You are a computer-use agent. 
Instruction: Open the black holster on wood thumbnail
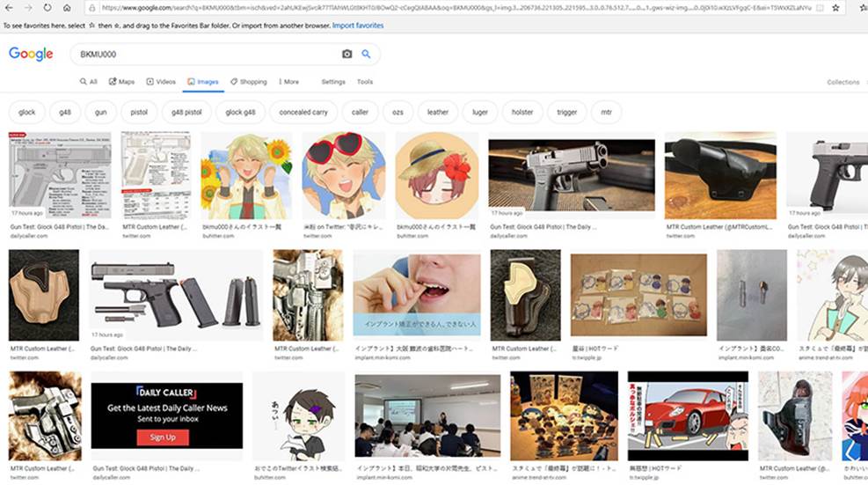(720, 175)
